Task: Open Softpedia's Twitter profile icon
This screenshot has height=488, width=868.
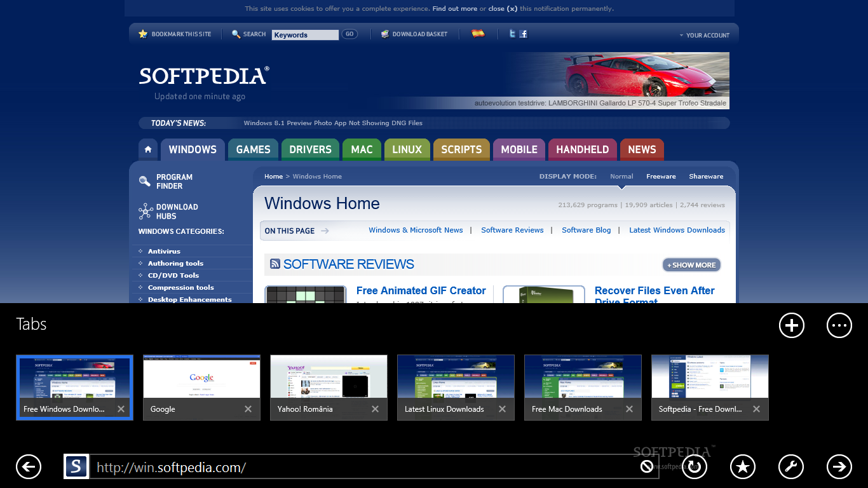Action: click(512, 34)
